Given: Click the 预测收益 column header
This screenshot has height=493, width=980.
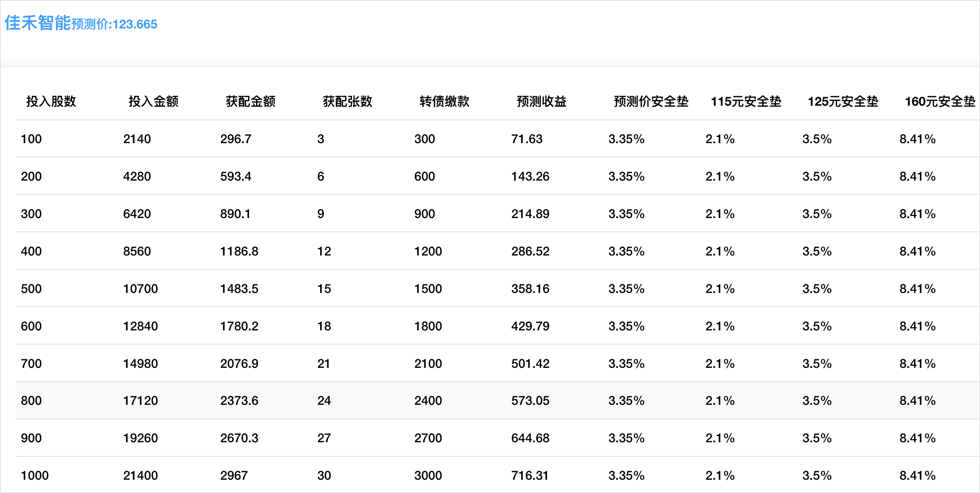Looking at the screenshot, I should (x=541, y=101).
